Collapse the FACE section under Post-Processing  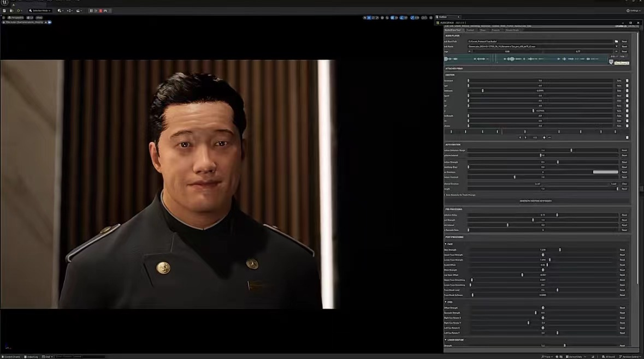click(445, 244)
